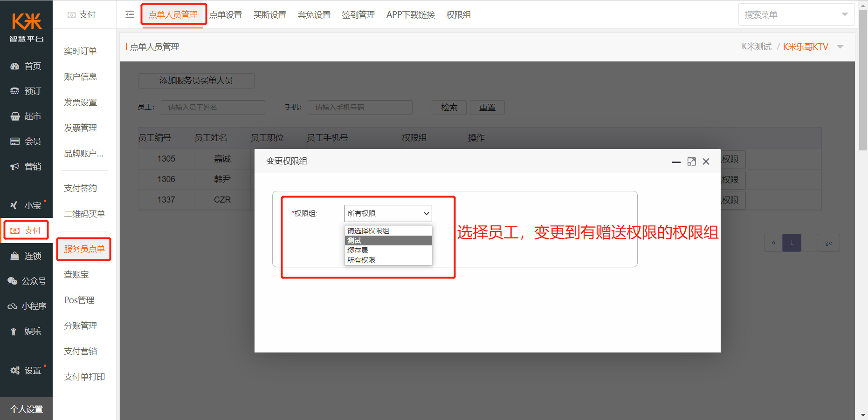Screen dimensions: 868x420
Task: Open Pos管理 in the submenu
Action: point(79,300)
